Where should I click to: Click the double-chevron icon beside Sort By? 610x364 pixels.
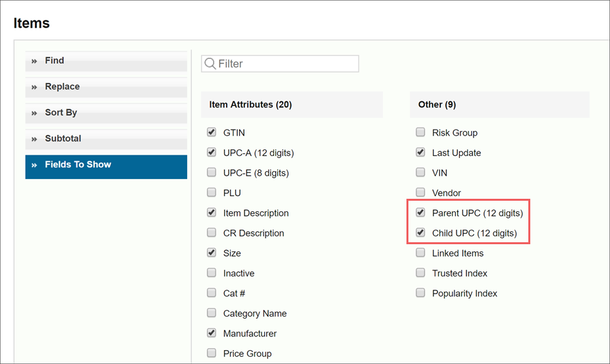click(34, 113)
